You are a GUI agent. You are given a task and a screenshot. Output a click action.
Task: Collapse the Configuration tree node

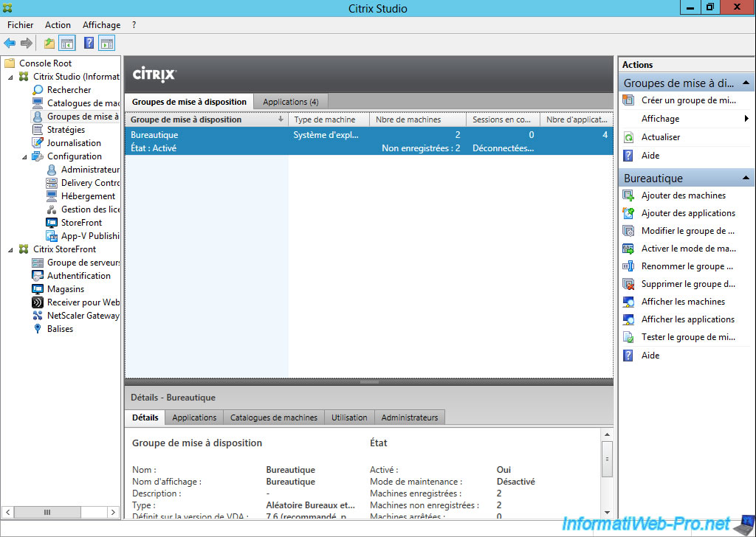(25, 156)
